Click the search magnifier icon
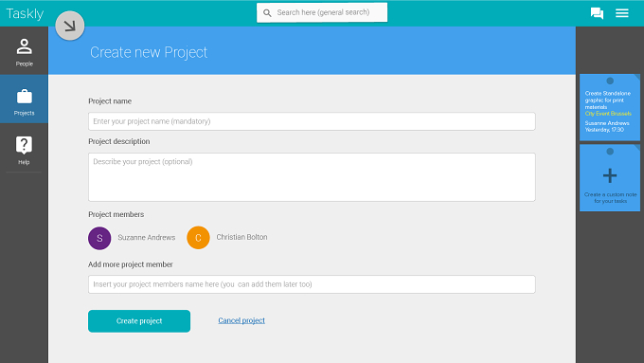The height and width of the screenshot is (363, 644). pos(267,12)
